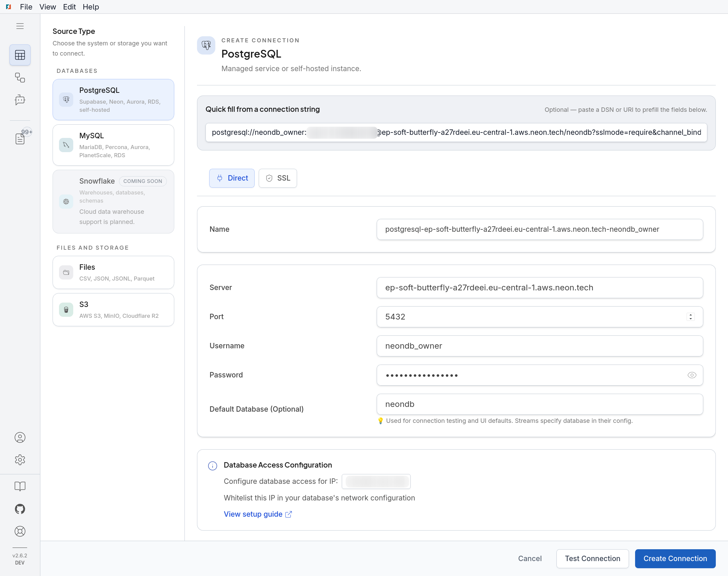Viewport: 728px width, 576px height.
Task: Click the PostgreSQL card elephant icon
Action: (66, 100)
